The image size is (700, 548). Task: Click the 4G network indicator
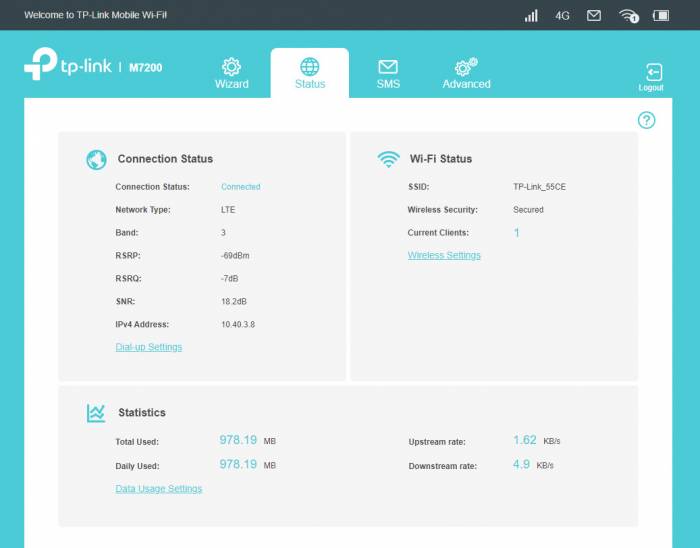[x=562, y=16]
